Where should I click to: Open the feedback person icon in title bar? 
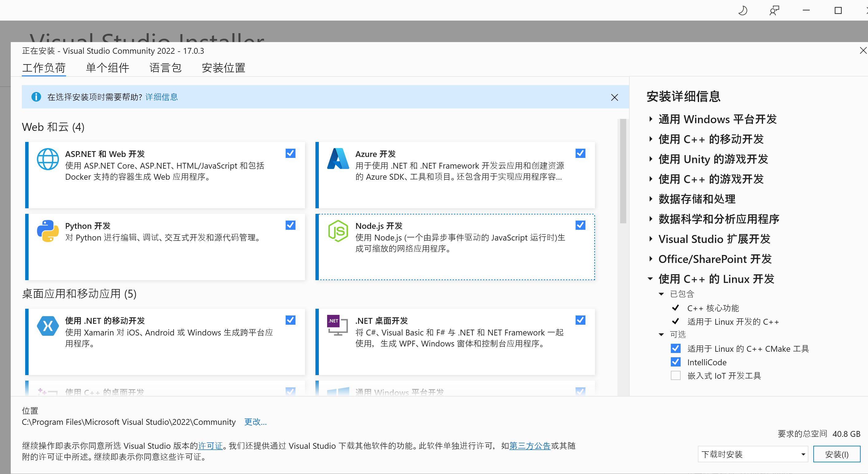point(774,10)
